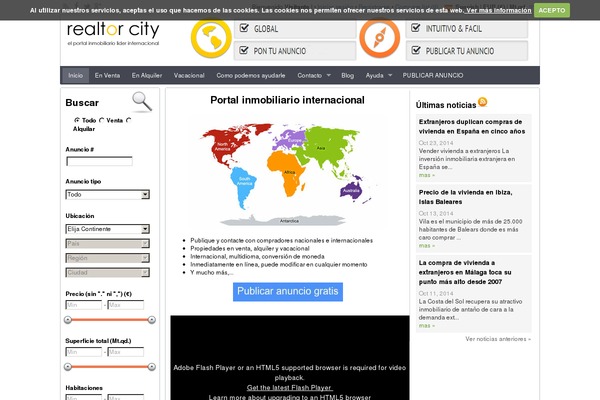Click the Anuncio # input field
The width and height of the screenshot is (600, 400).
99,161
